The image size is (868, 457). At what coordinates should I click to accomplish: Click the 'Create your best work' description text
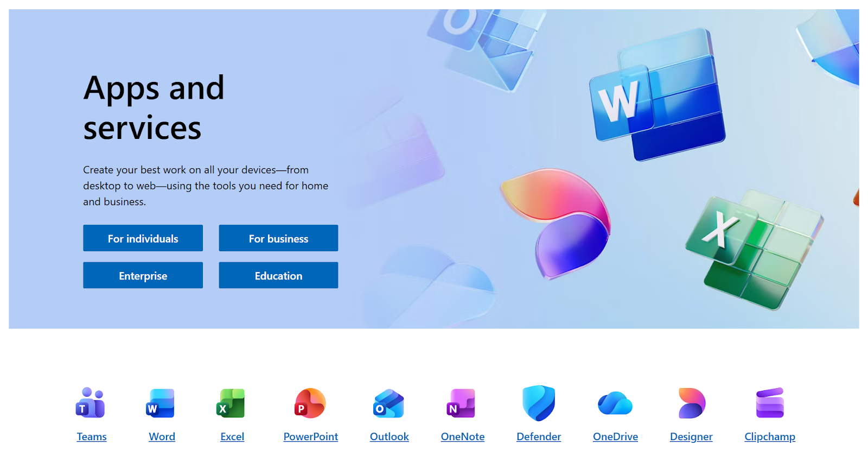coord(206,186)
